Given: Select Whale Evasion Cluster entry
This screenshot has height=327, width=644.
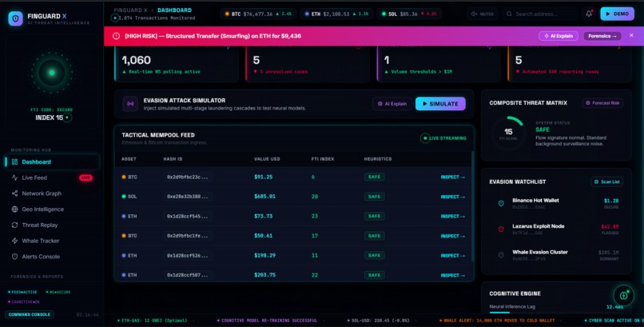Looking at the screenshot, I should [x=556, y=255].
